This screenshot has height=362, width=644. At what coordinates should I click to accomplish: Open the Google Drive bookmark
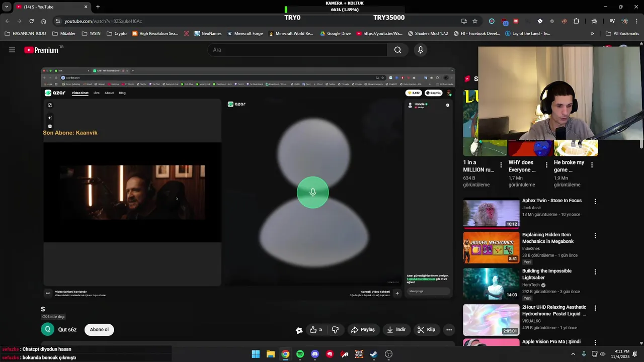pos(335,34)
